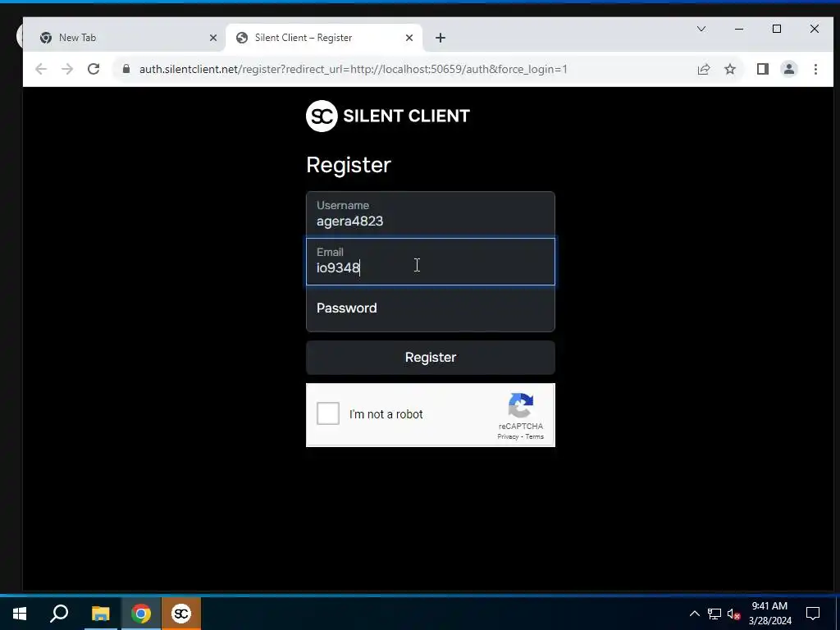840x630 pixels.
Task: Click the reCAPTCHA logo
Action: (x=521, y=405)
